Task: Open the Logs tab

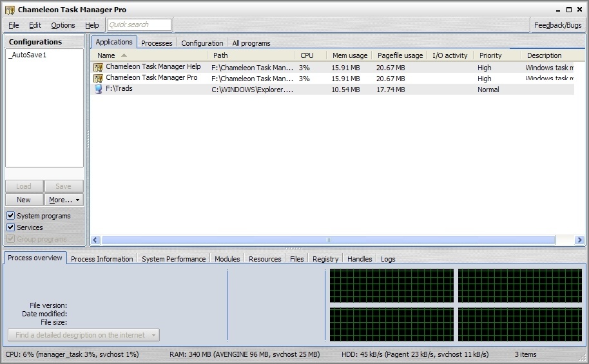Action: (x=388, y=259)
